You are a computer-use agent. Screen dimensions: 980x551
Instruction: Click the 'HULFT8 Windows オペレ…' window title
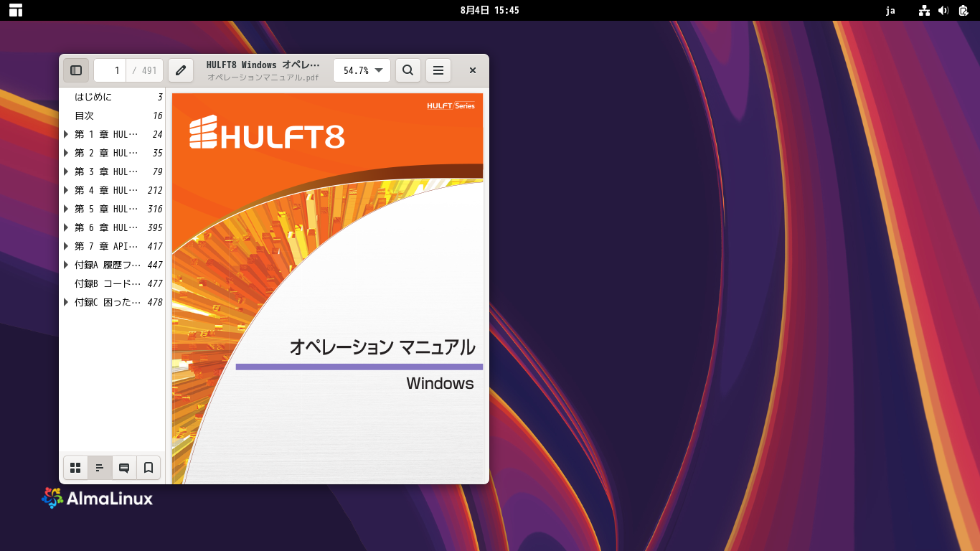point(263,65)
